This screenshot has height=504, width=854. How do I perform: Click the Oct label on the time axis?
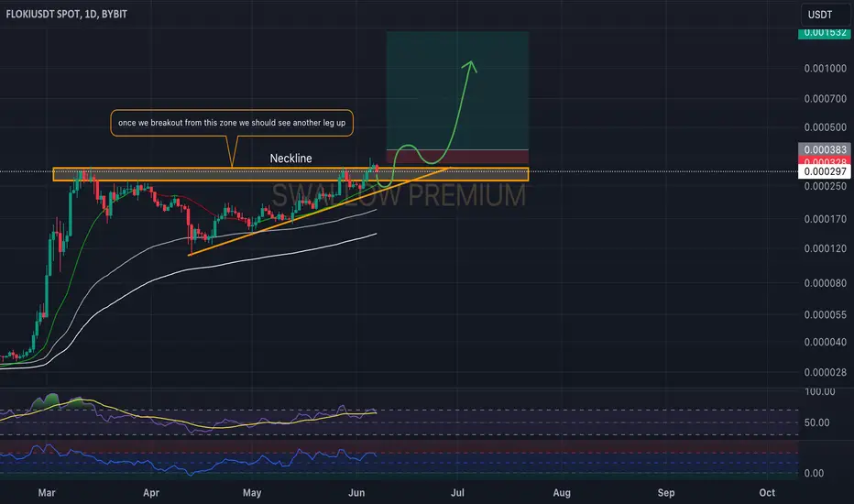click(767, 493)
